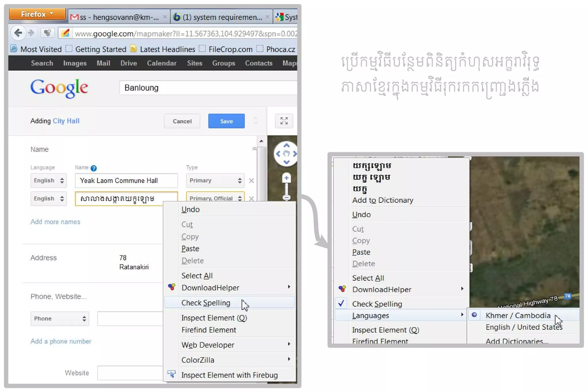The height and width of the screenshot is (392, 588).
Task: Expand Languages submenu in right menu
Action: click(401, 315)
